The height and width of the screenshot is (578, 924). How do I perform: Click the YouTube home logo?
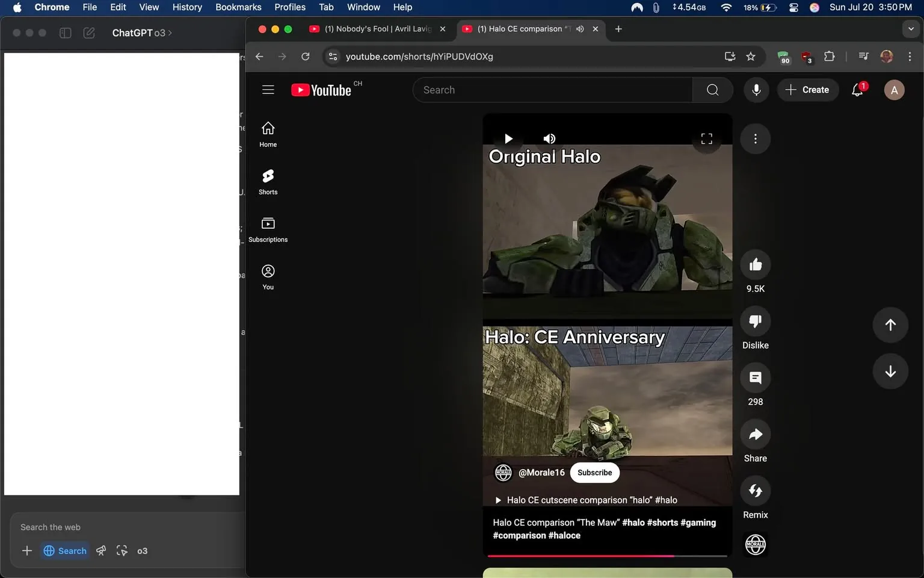(x=322, y=90)
